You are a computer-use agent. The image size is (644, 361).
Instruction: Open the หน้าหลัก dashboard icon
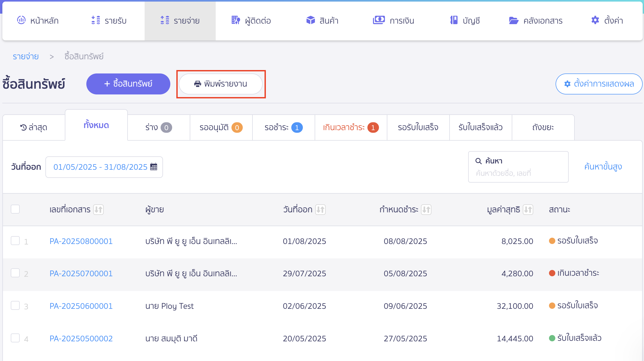[x=21, y=20]
